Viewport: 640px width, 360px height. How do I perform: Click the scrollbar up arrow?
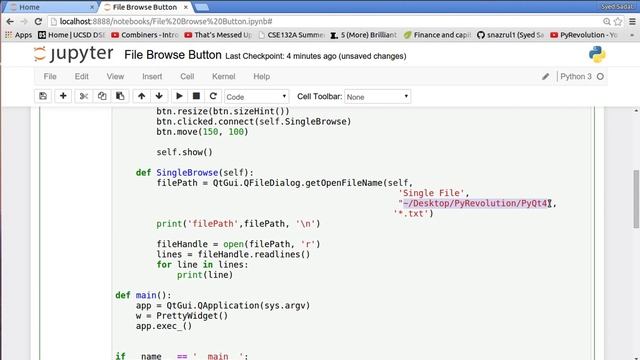pyautogui.click(x=636, y=111)
